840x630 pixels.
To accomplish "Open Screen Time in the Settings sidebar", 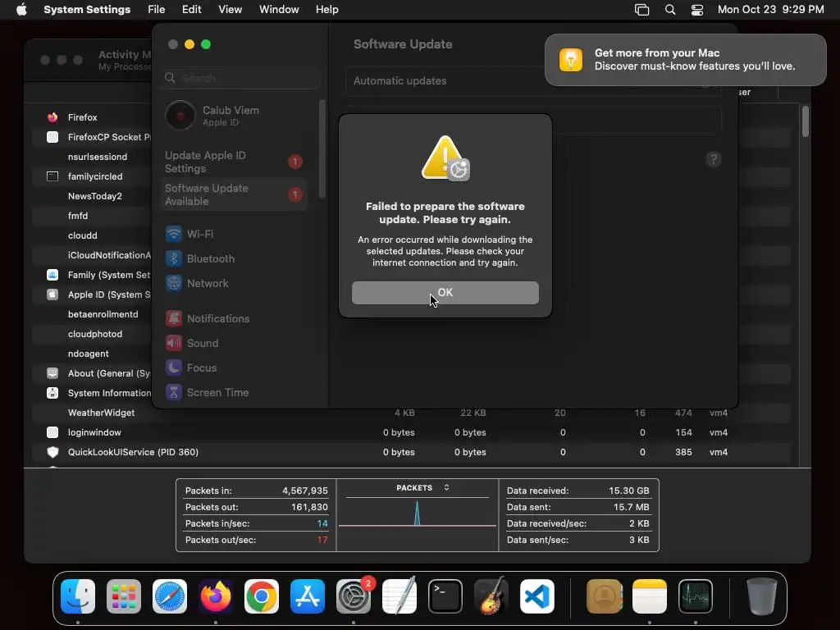I will (234, 393).
